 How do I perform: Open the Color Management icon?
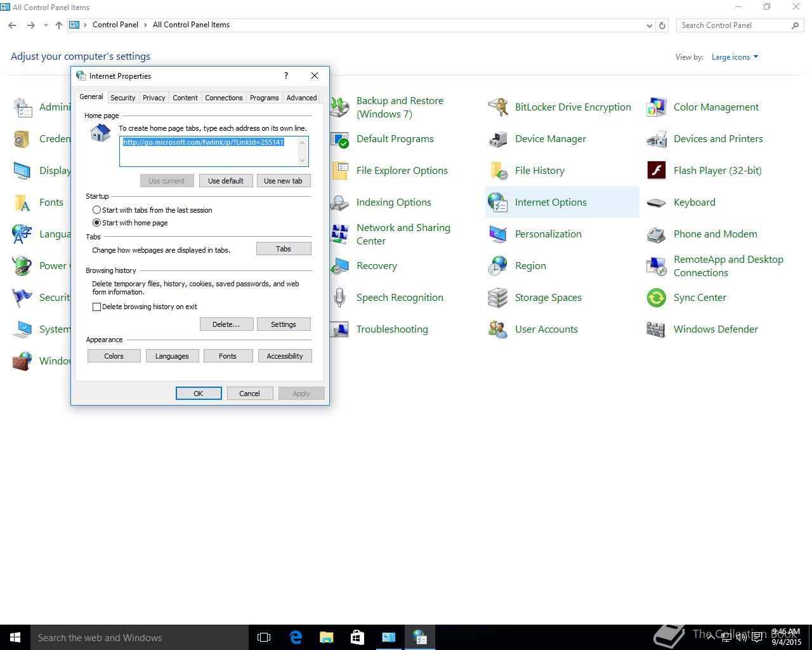coord(656,107)
